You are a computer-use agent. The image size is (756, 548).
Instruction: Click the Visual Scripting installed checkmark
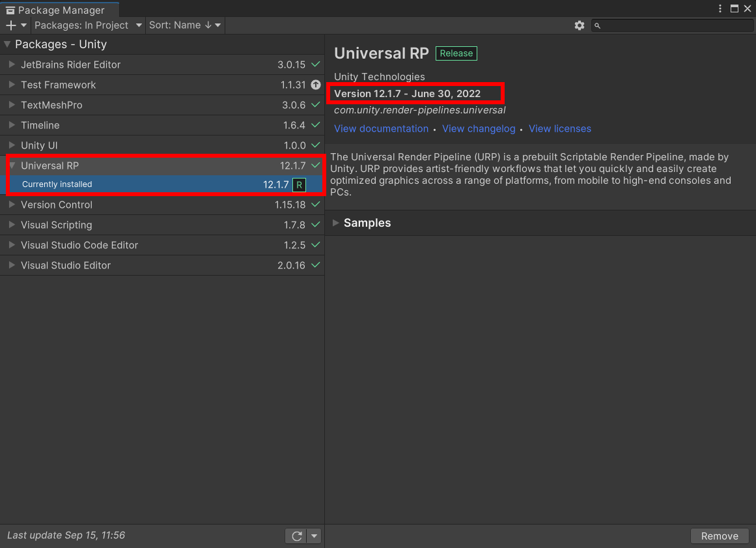316,224
